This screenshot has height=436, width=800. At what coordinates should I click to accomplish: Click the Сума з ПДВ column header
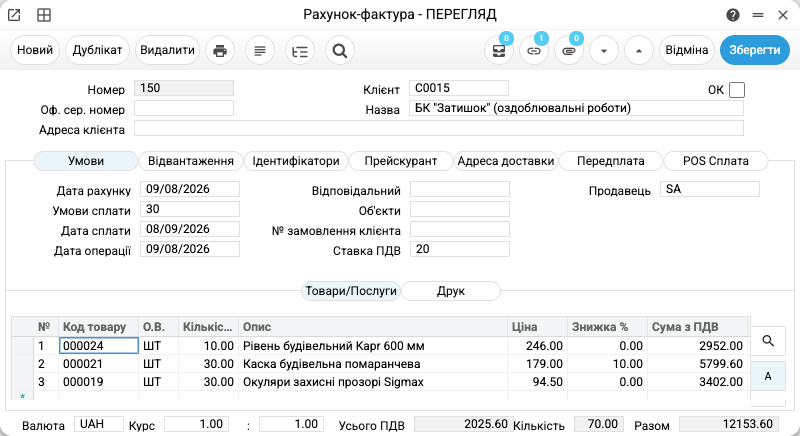click(697, 327)
